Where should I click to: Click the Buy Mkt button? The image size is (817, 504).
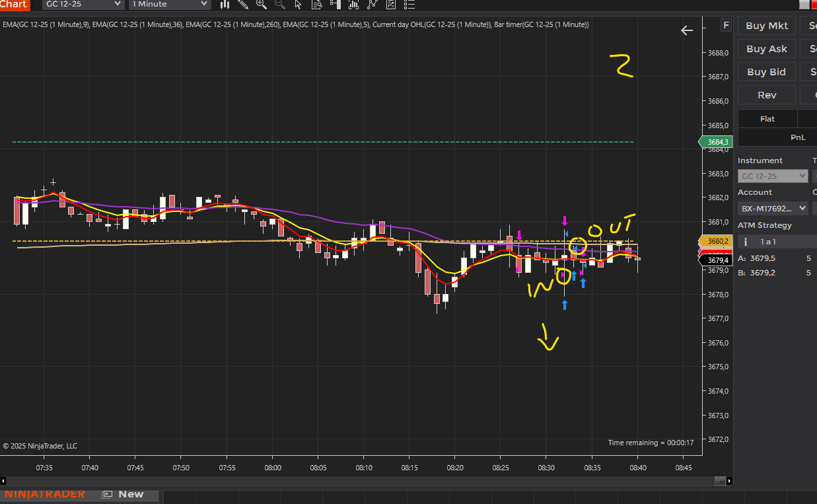(766, 26)
